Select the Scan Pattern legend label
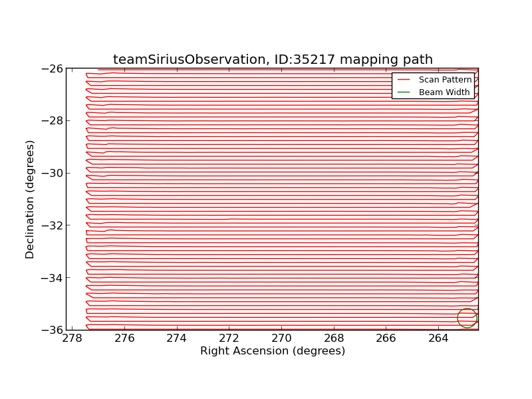Screen dimensions: 532x399 pos(445,80)
